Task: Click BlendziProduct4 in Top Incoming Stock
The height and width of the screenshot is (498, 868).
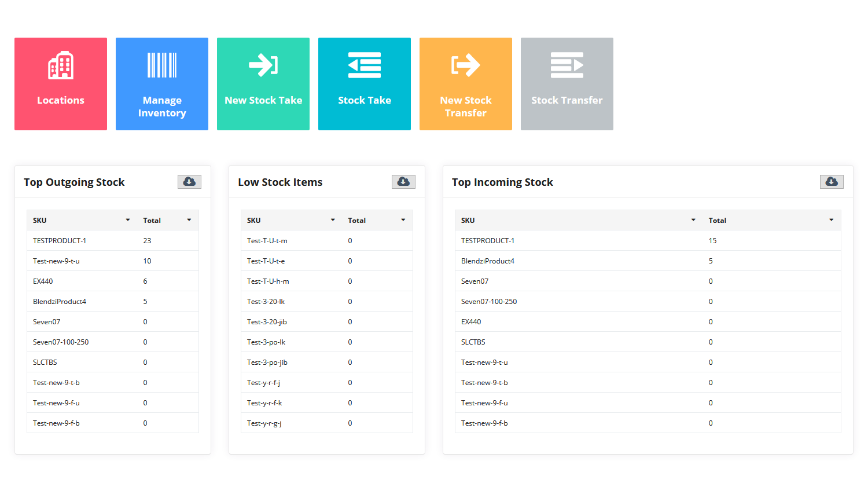Action: click(488, 261)
